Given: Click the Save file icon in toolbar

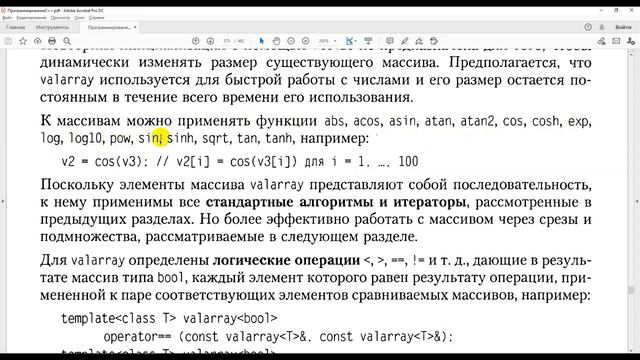Looking at the screenshot, I should point(8,41).
